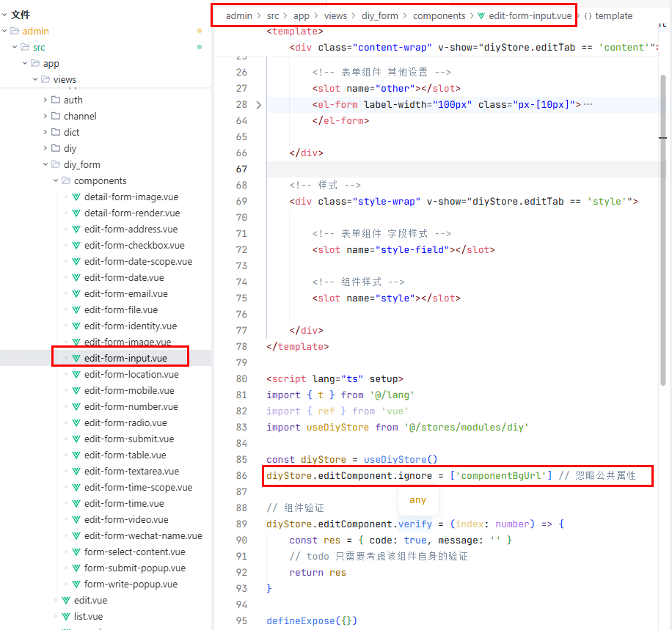Click the admin folder icon in file tree

[15, 32]
